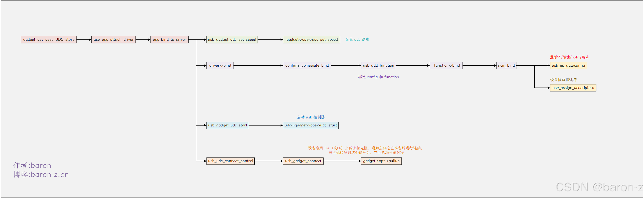Select the usb_add_function node

pos(378,65)
